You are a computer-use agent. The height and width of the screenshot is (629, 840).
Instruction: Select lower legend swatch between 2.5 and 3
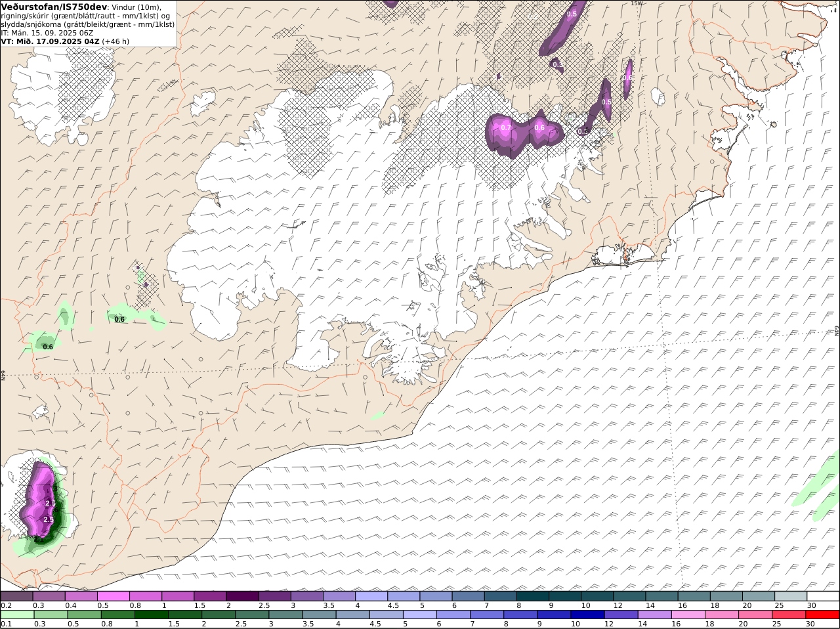click(x=251, y=615)
